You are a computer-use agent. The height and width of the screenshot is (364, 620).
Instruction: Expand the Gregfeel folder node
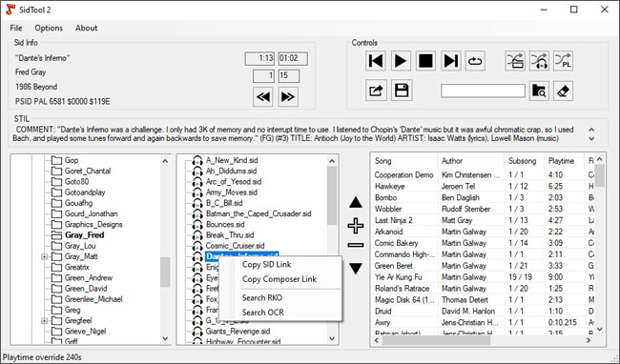click(x=44, y=320)
